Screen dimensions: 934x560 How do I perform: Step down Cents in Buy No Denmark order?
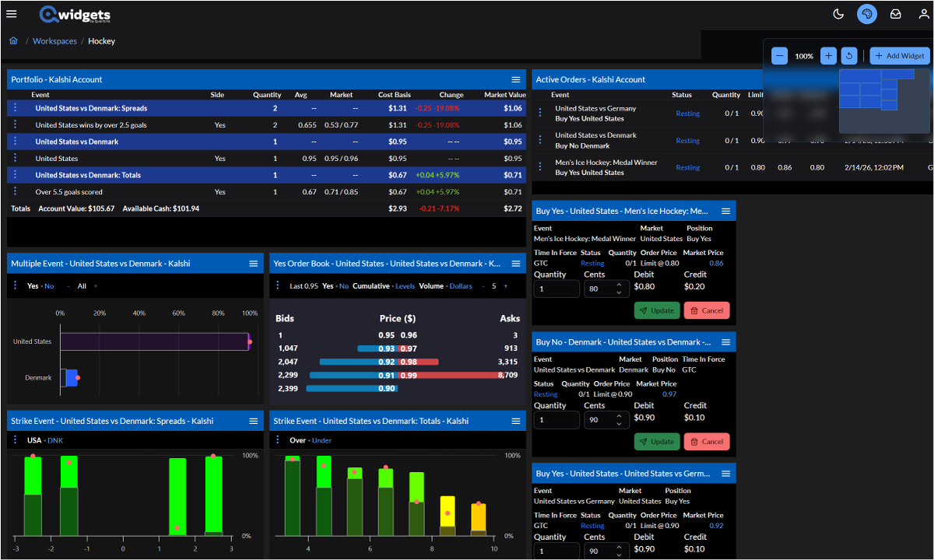618,424
